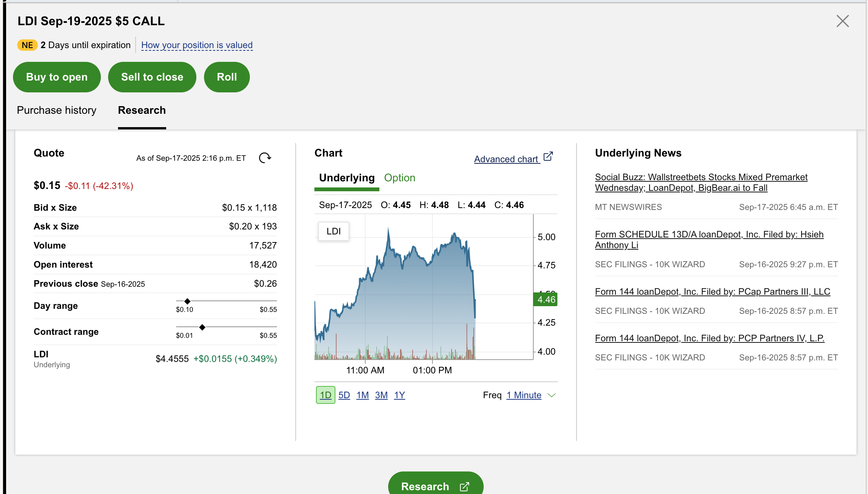Select the LDI underlying price $4.4555
The height and width of the screenshot is (494, 868).
point(172,359)
